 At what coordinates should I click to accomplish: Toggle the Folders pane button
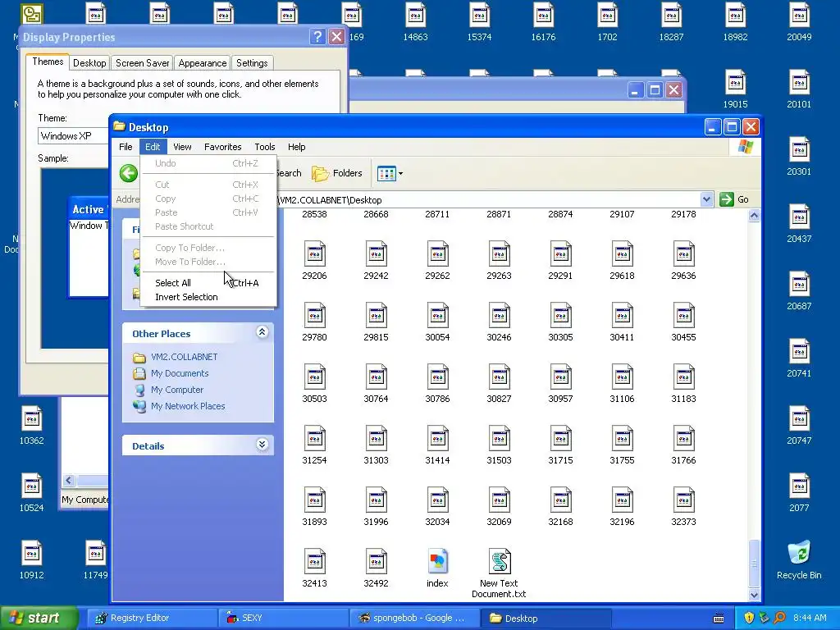(337, 174)
